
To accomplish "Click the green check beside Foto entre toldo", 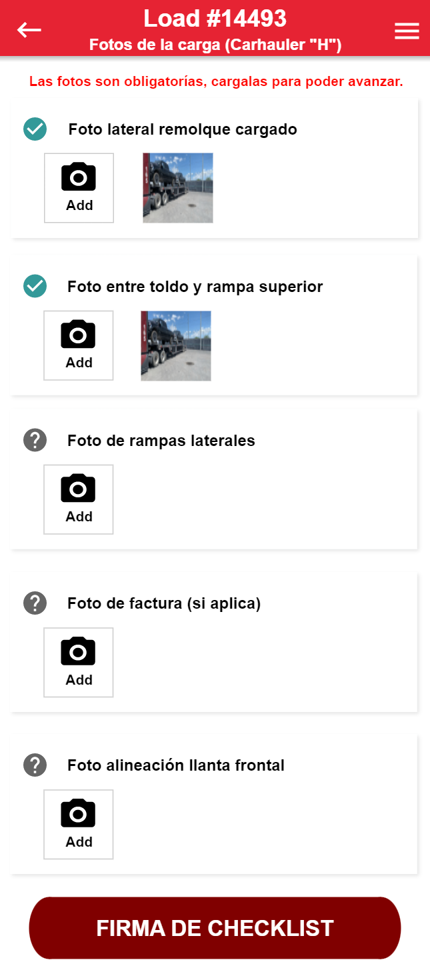I will pyautogui.click(x=35, y=287).
